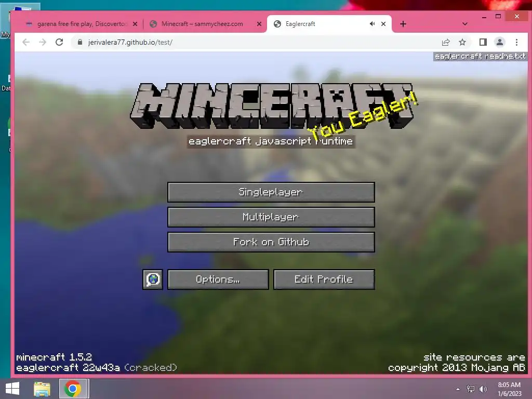Open File Explorer from taskbar

point(42,389)
